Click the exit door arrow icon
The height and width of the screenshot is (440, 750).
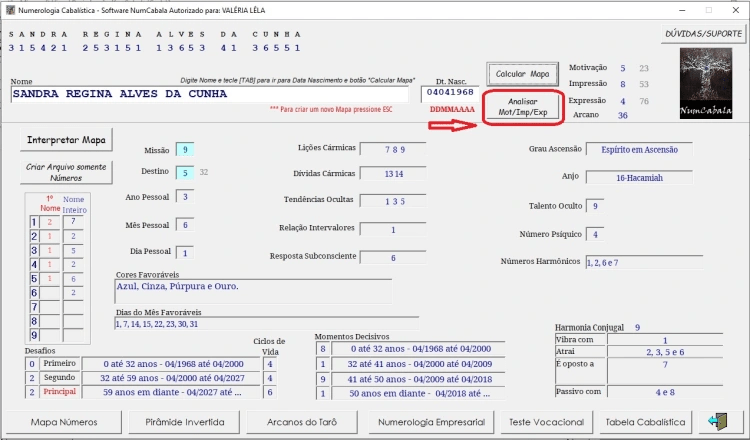[x=717, y=421]
